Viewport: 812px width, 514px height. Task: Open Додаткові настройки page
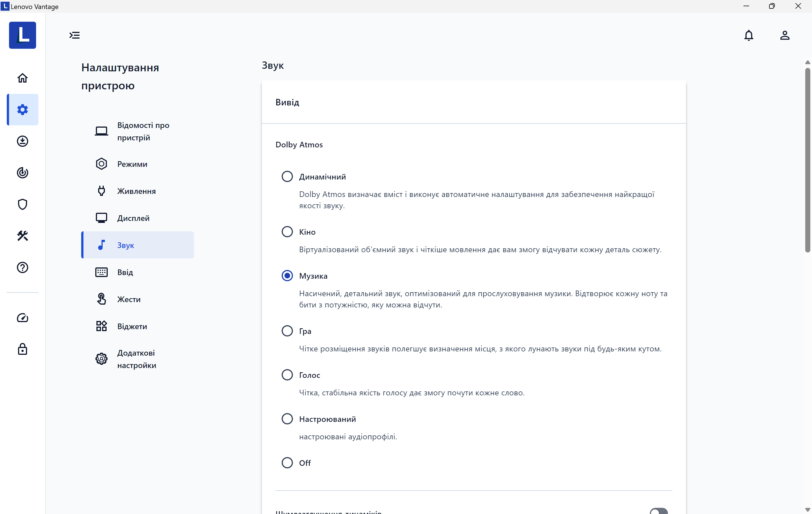(x=136, y=359)
